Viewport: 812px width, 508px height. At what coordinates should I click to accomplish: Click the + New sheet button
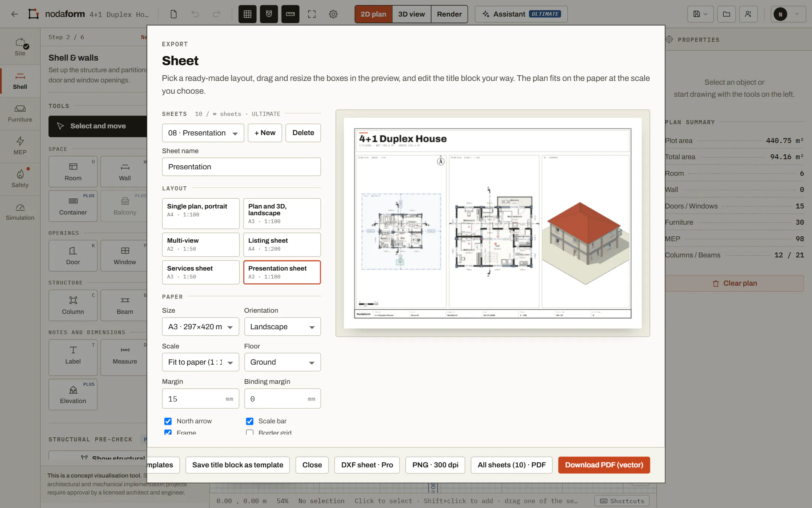pyautogui.click(x=265, y=133)
